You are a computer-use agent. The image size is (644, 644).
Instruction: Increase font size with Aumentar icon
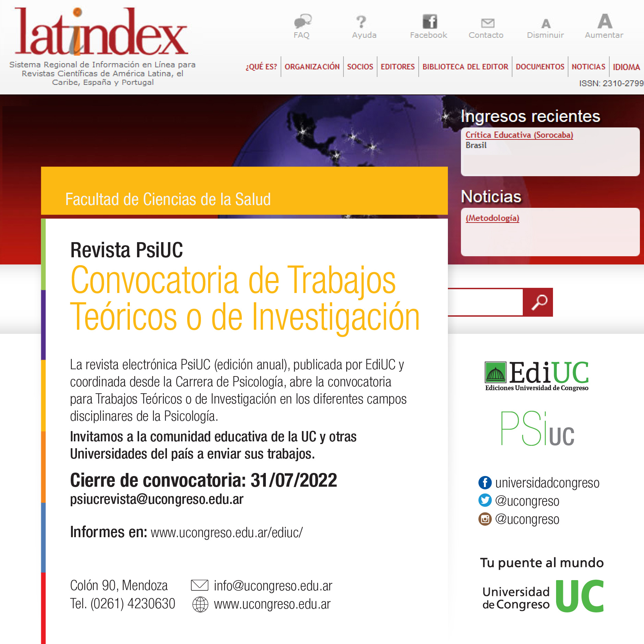[605, 21]
